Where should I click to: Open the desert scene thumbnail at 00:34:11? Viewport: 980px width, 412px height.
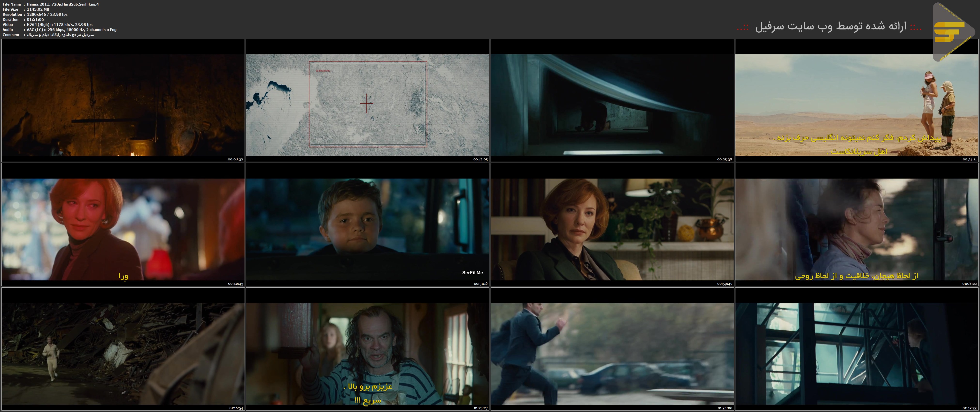[857, 100]
